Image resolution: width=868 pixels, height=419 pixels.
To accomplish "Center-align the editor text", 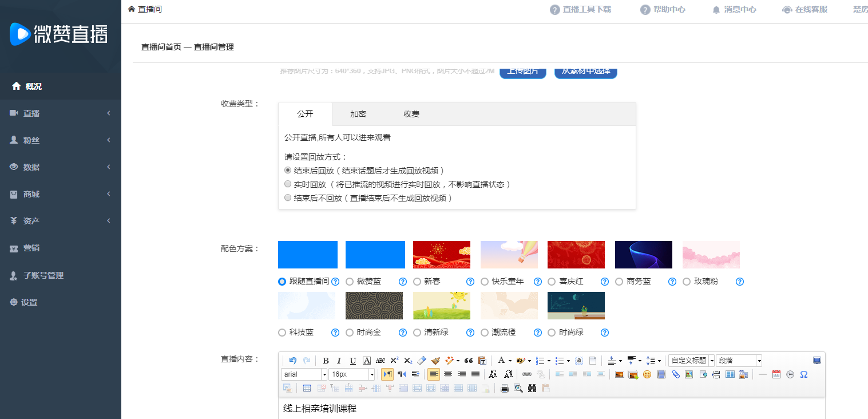I will pos(448,374).
